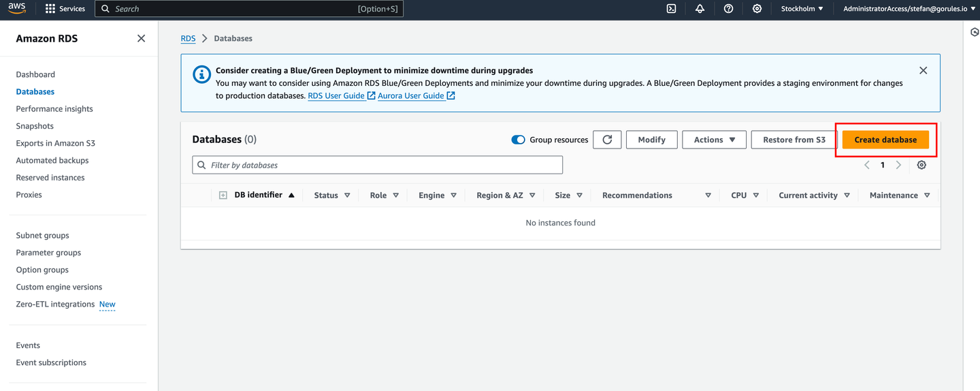This screenshot has width=980, height=391.
Task: Click Restore from S3 button
Action: (x=794, y=140)
